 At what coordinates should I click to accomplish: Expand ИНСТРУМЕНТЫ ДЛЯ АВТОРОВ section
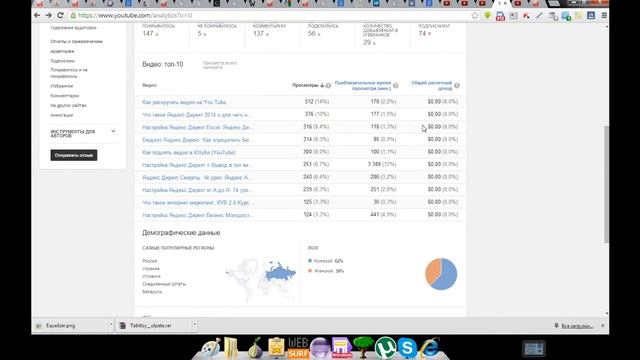[x=113, y=131]
